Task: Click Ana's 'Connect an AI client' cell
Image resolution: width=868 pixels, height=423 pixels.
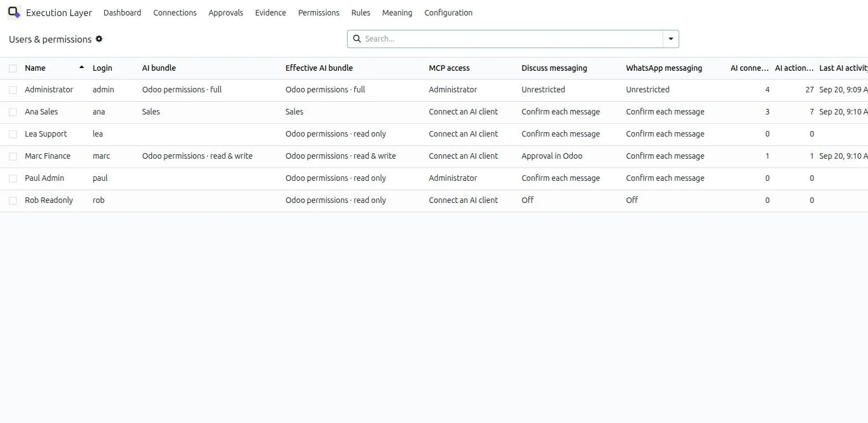Action: click(463, 112)
